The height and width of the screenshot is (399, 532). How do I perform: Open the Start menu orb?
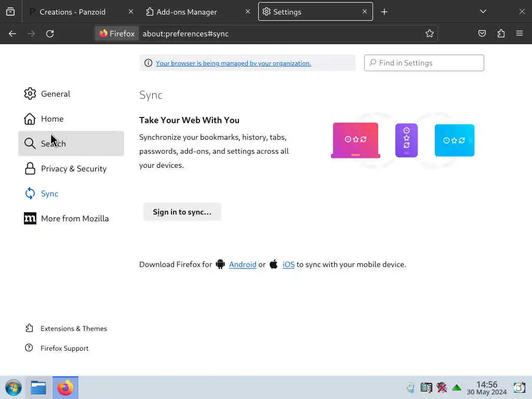13,388
